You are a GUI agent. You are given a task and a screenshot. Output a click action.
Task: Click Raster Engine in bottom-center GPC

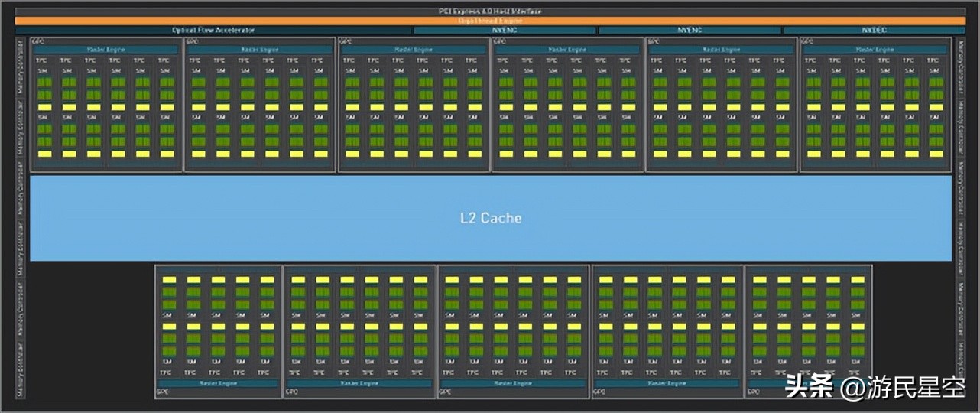click(513, 383)
